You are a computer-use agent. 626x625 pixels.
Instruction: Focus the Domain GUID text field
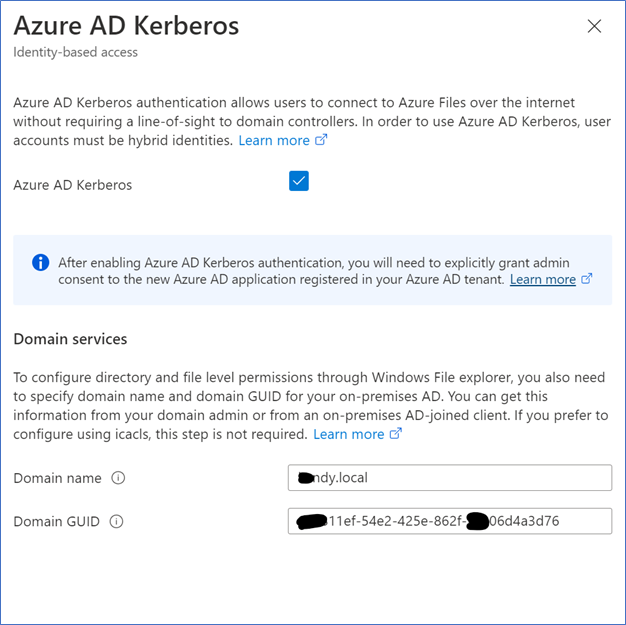pos(450,521)
